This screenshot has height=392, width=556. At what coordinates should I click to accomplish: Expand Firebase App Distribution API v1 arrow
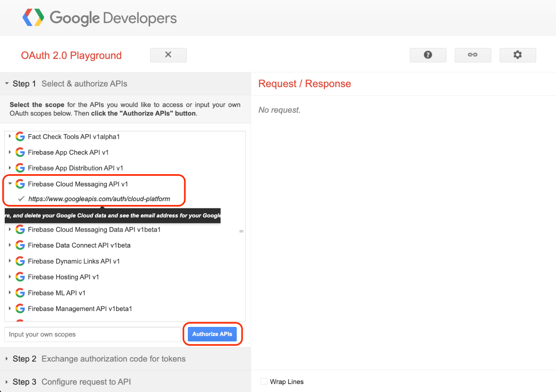pos(10,168)
